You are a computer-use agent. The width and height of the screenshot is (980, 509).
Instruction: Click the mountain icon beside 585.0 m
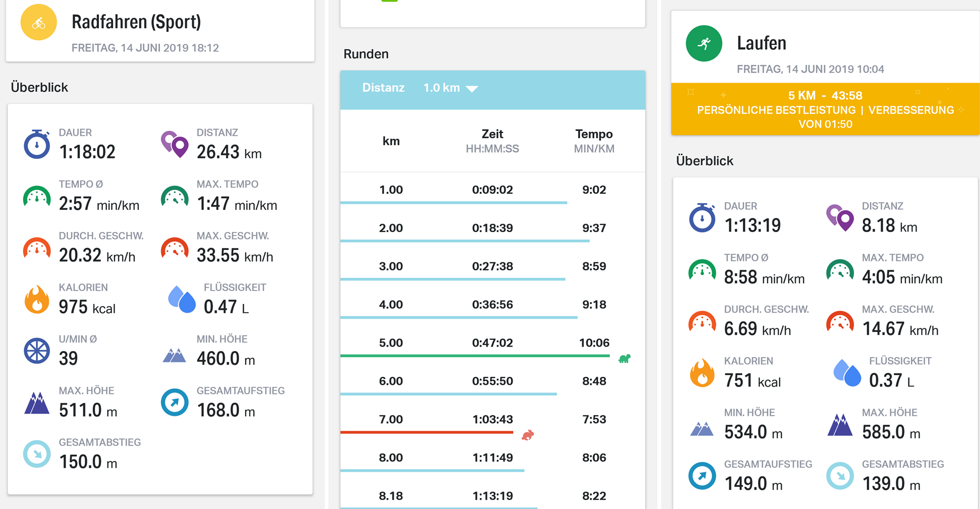pyautogui.click(x=840, y=425)
